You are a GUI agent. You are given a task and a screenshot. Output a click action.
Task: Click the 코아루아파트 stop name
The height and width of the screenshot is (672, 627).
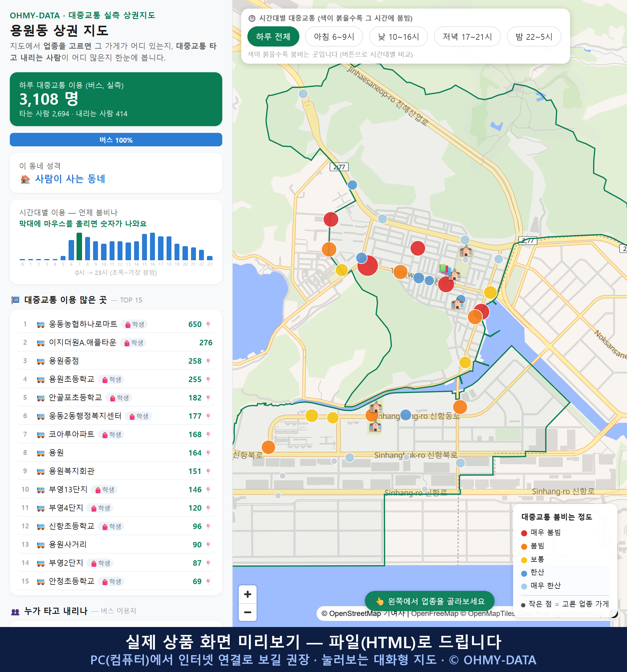72,434
